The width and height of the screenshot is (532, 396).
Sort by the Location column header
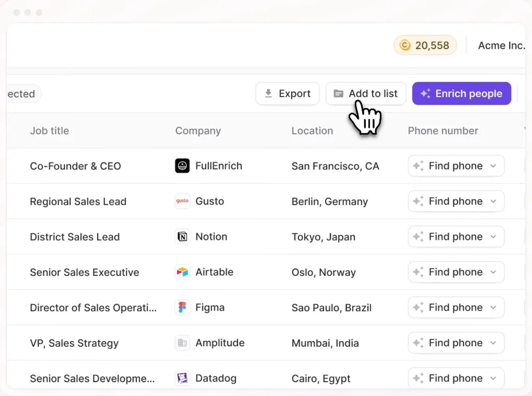point(312,131)
